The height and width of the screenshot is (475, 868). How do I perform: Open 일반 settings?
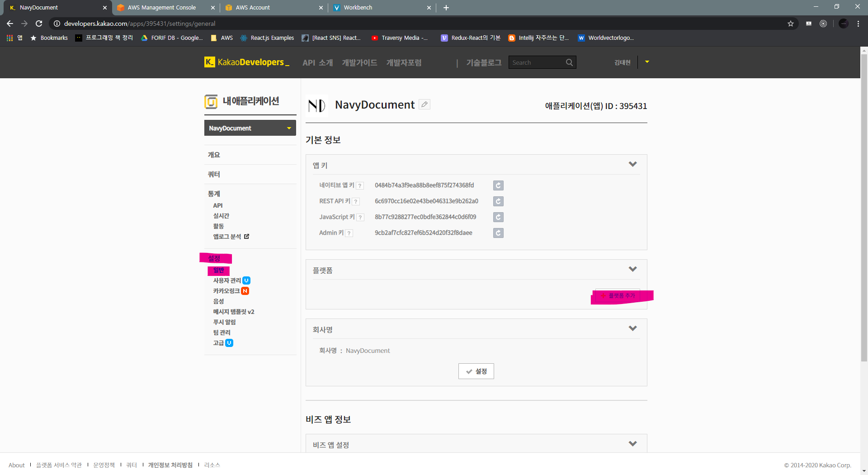tap(218, 270)
